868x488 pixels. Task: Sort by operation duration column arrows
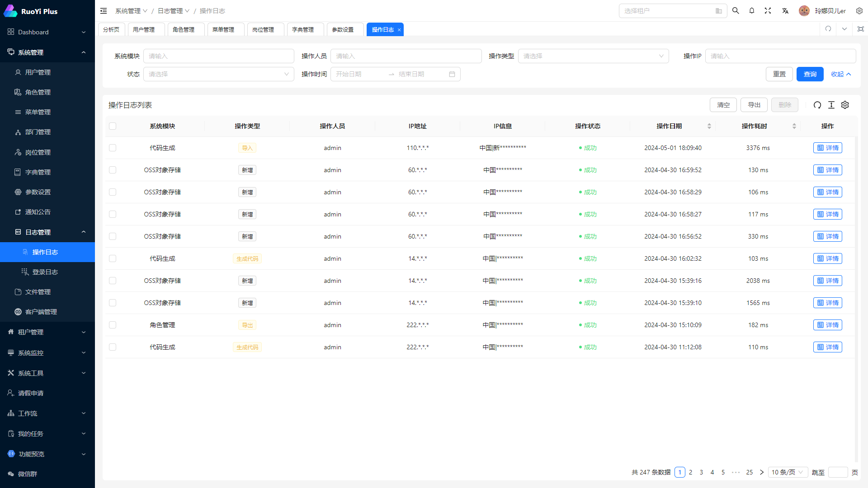tap(794, 126)
